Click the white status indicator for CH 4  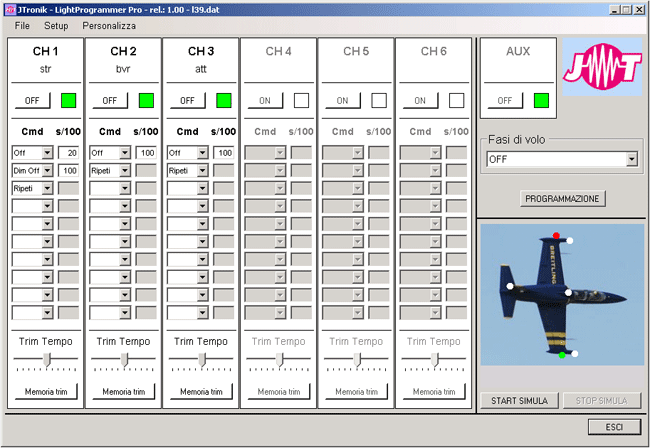[301, 100]
